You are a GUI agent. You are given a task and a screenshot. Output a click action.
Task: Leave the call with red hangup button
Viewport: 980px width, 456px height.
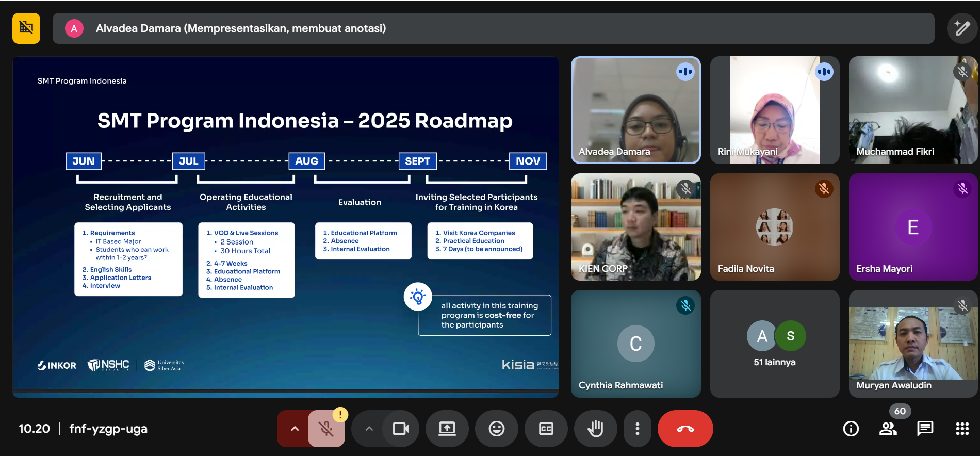(x=685, y=429)
